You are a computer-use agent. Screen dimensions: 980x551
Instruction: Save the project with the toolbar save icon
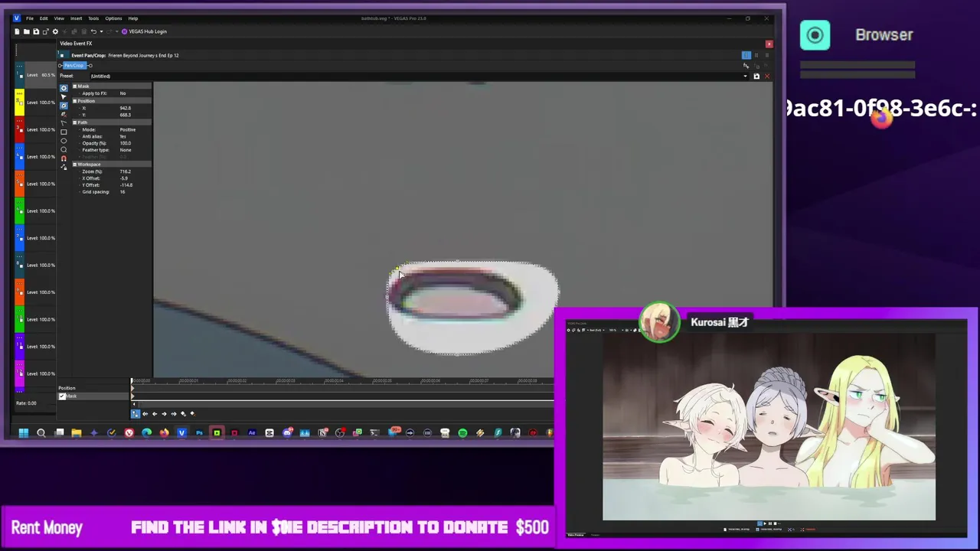[x=36, y=31]
